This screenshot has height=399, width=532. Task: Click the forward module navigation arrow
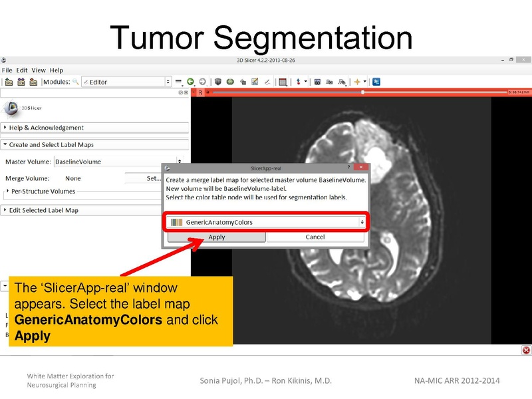(x=203, y=82)
